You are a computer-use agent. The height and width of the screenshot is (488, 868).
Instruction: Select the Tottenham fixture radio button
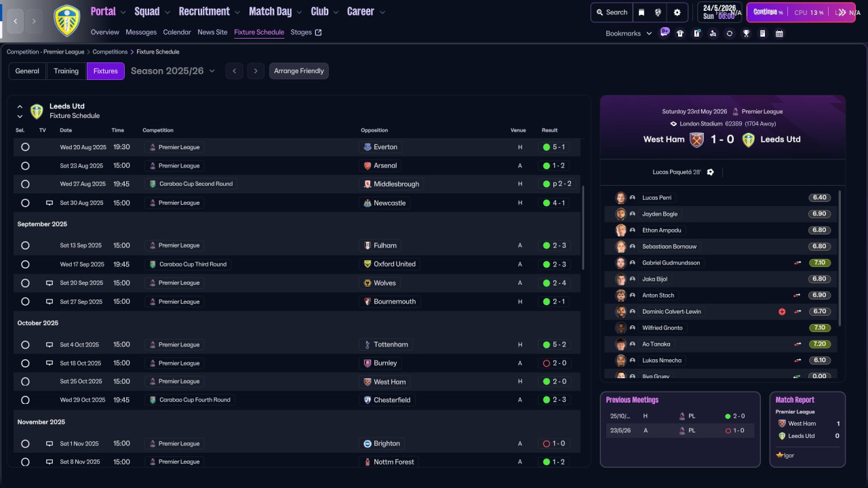coord(25,344)
